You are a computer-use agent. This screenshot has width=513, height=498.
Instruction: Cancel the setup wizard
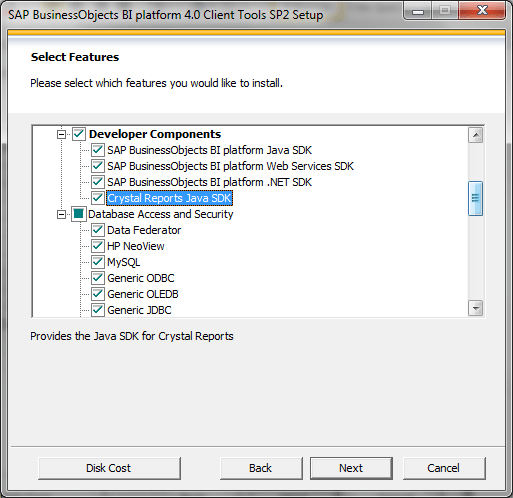tap(444, 468)
